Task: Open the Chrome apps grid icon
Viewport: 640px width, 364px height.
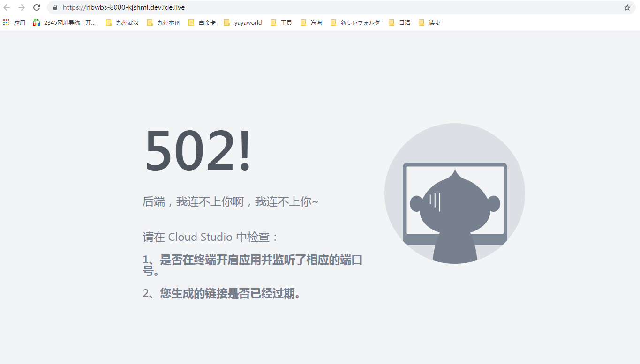Action: tap(6, 22)
